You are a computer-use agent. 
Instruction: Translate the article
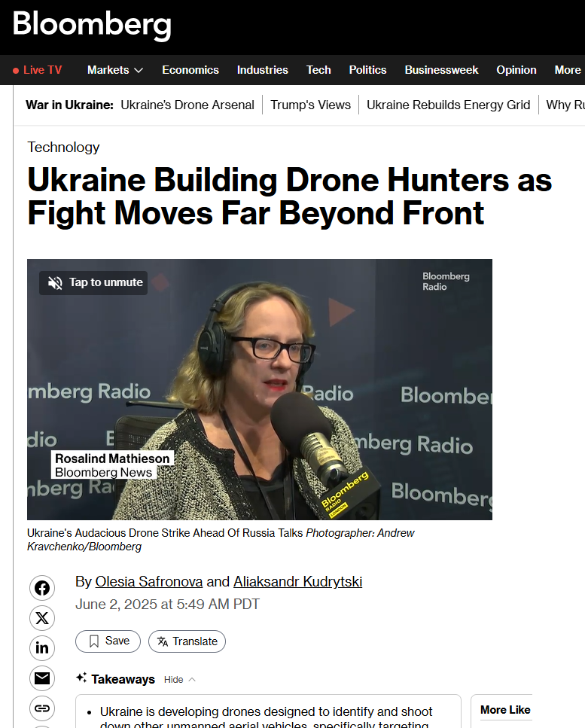point(187,641)
